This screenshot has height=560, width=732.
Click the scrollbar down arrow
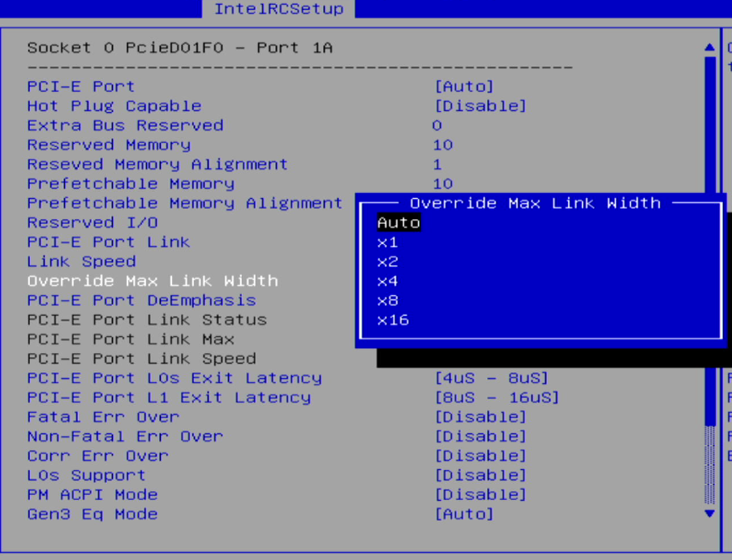[709, 514]
